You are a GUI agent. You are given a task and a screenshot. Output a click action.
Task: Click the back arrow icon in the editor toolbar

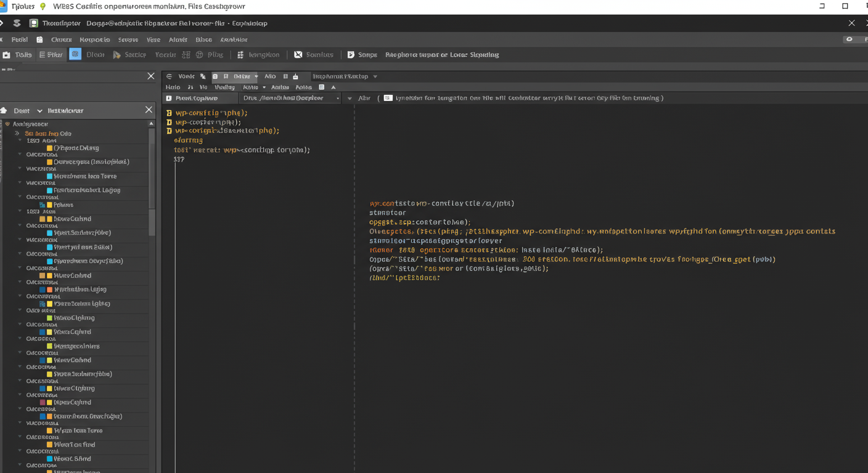[169, 77]
